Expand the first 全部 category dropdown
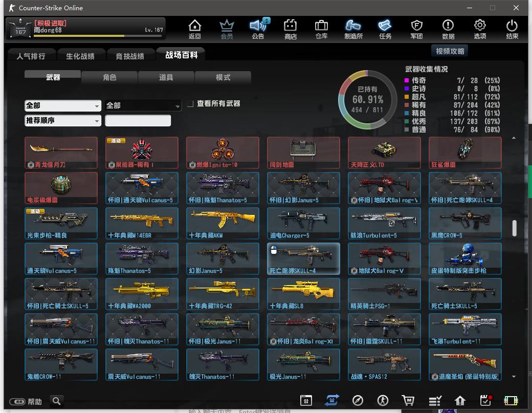Screen dimensions: 532x413 click(63, 105)
